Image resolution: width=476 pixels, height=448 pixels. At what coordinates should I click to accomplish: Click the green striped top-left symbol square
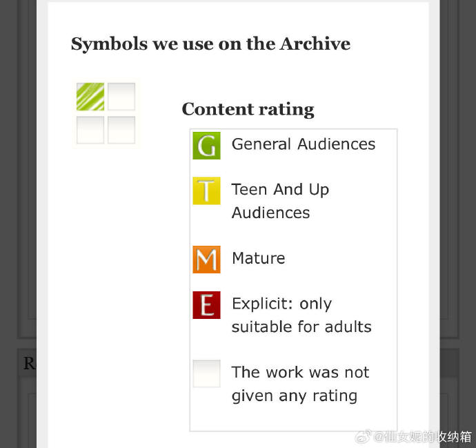pos(90,97)
